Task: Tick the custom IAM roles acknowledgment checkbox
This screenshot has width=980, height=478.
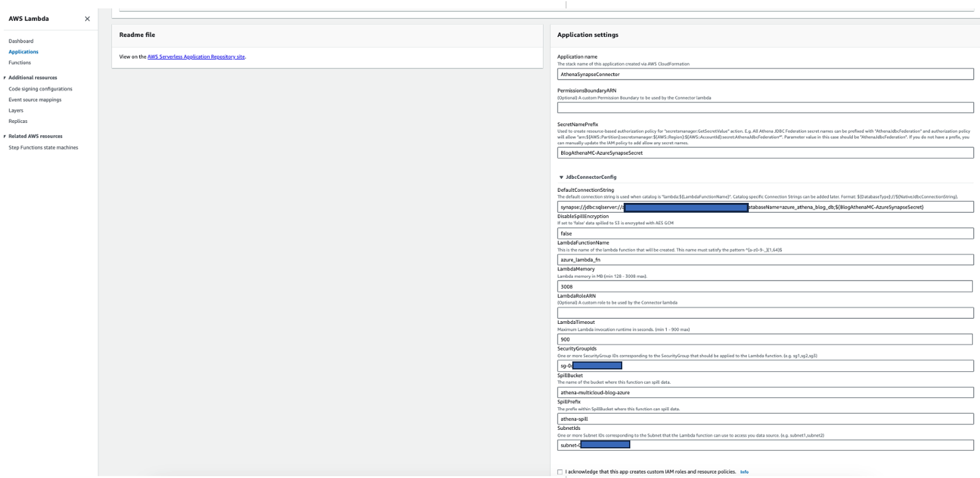Action: tap(560, 472)
